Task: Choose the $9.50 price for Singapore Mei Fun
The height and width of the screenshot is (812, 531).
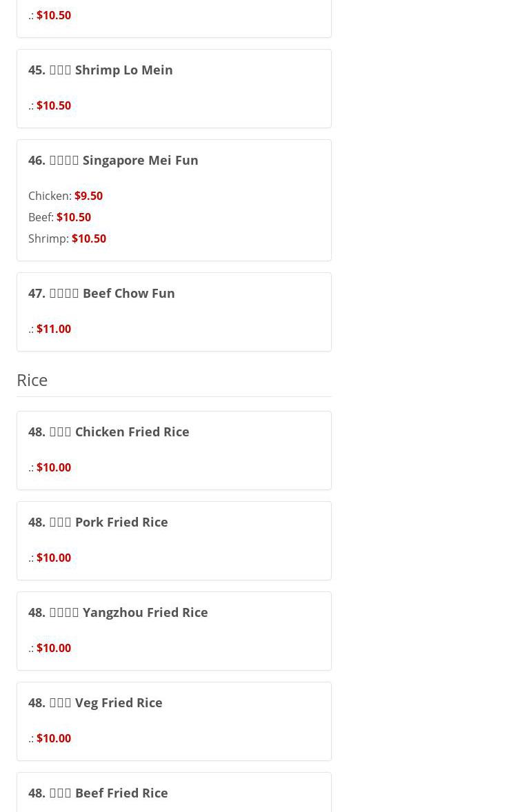Action: (x=88, y=196)
